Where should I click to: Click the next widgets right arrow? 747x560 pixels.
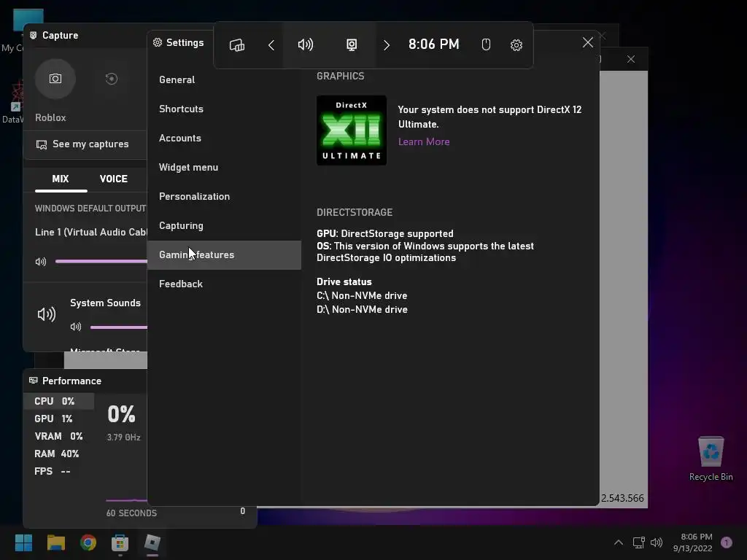[387, 45]
